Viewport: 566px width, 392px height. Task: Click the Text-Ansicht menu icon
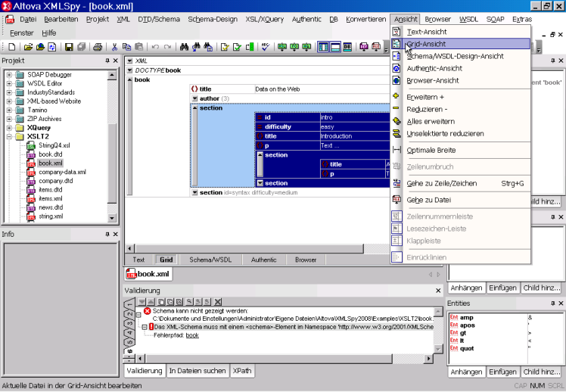coord(397,32)
